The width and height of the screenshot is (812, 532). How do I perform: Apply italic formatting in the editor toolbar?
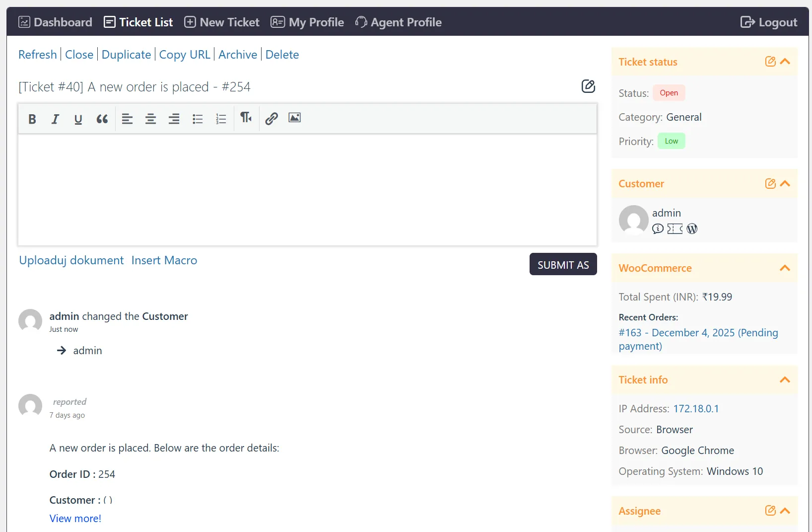pyautogui.click(x=55, y=119)
